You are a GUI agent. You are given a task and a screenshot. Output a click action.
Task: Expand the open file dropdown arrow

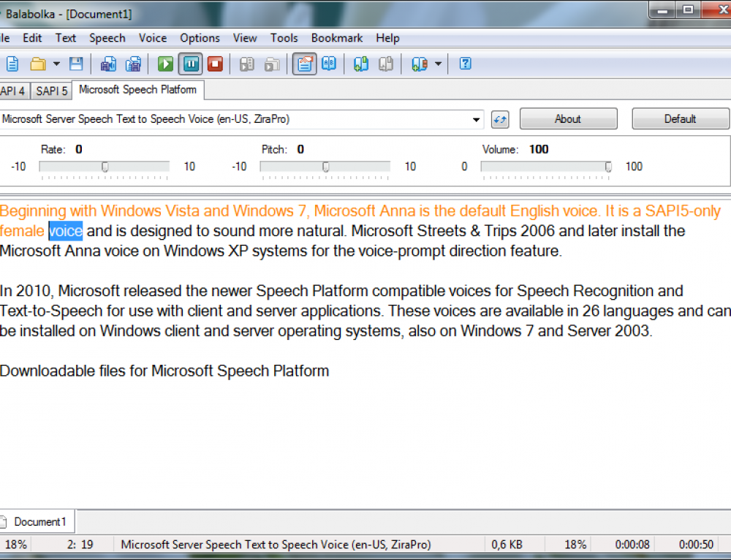(56, 64)
